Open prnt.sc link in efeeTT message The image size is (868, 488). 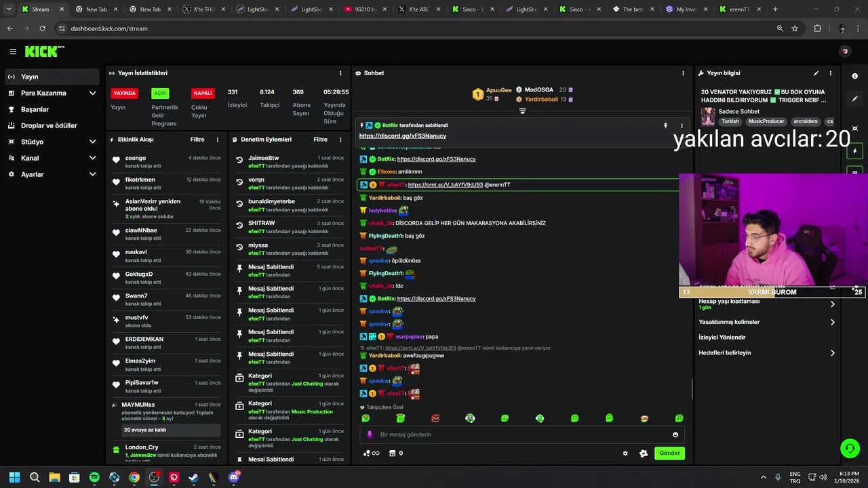[x=446, y=185]
